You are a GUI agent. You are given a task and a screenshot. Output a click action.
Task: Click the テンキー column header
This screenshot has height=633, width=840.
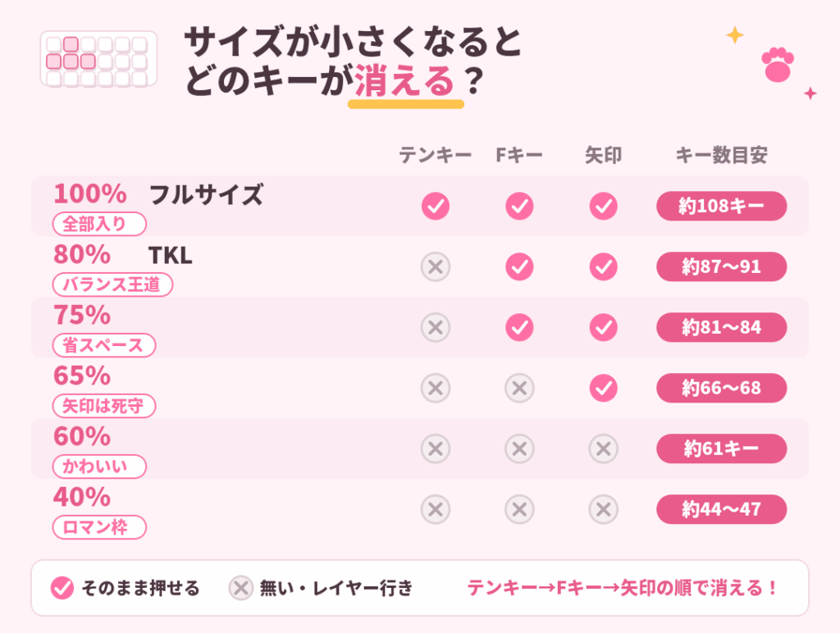tap(435, 155)
